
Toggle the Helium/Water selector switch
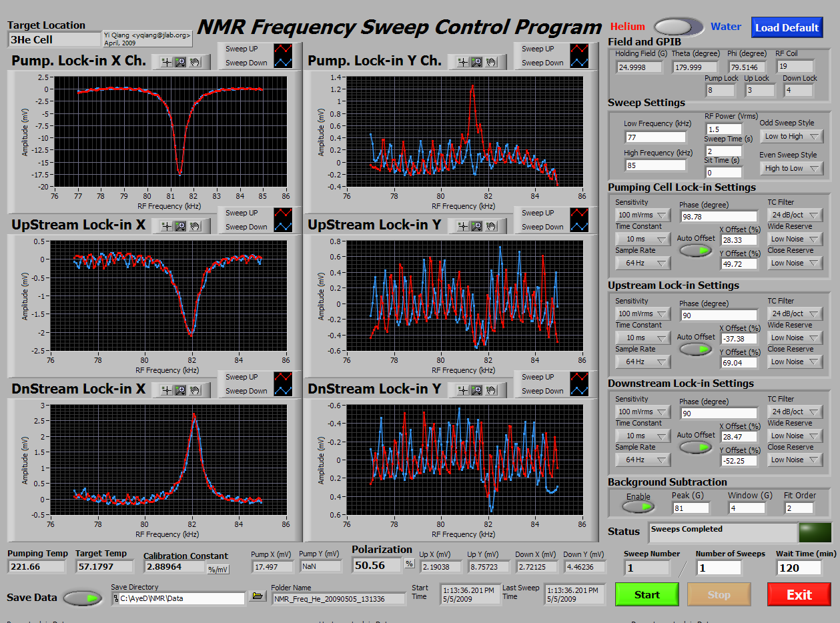[678, 27]
